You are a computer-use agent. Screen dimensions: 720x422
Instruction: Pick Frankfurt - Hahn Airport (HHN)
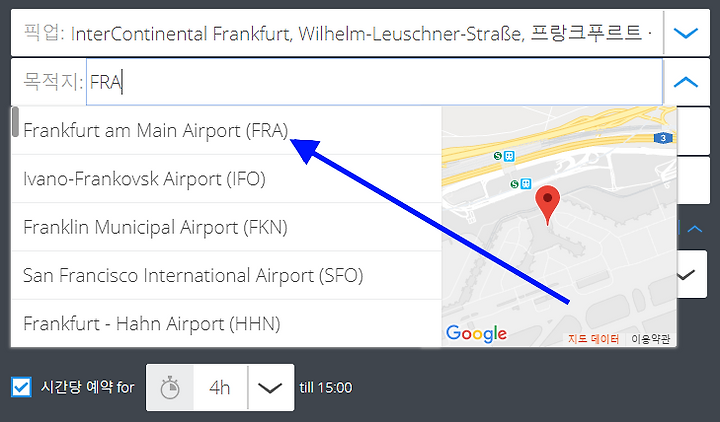pyautogui.click(x=226, y=324)
